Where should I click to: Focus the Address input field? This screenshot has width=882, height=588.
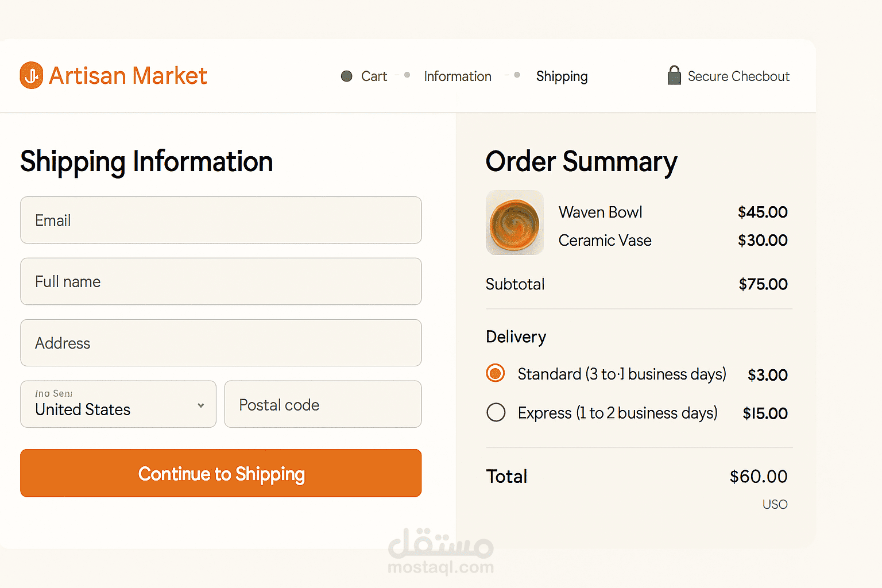[221, 343]
